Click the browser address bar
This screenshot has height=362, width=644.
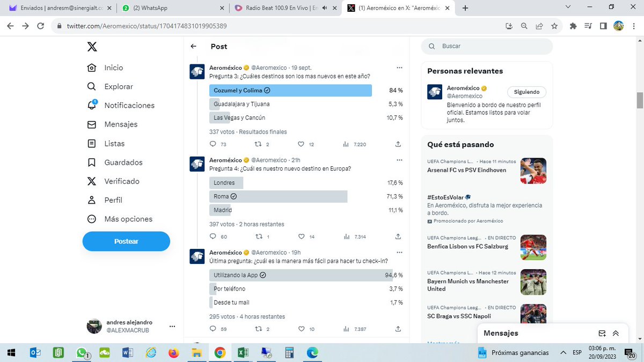(279, 26)
